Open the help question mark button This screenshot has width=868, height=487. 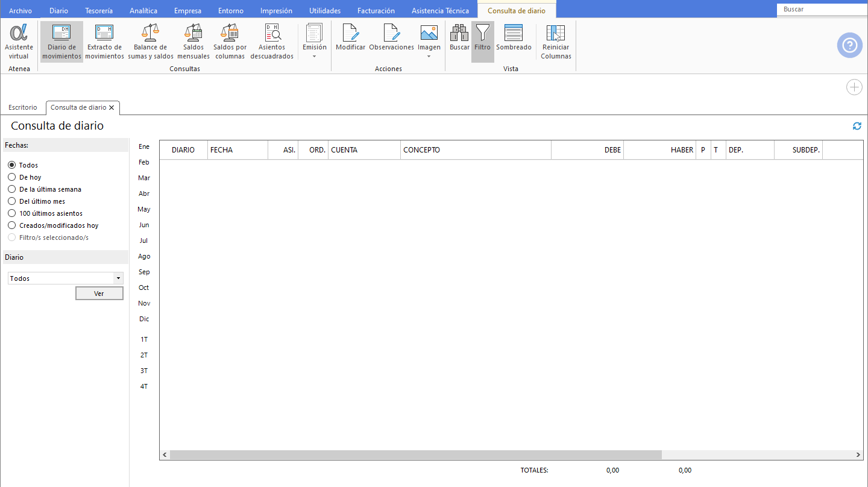click(849, 46)
